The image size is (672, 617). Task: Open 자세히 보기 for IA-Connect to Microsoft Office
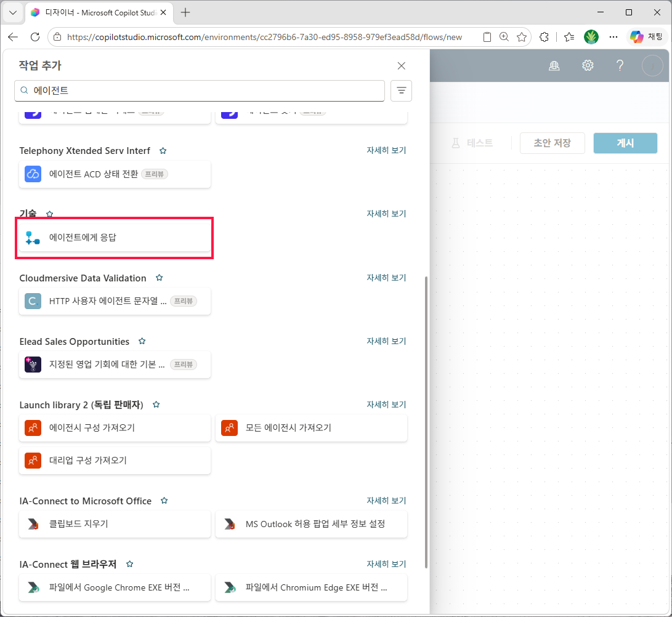pyautogui.click(x=386, y=501)
